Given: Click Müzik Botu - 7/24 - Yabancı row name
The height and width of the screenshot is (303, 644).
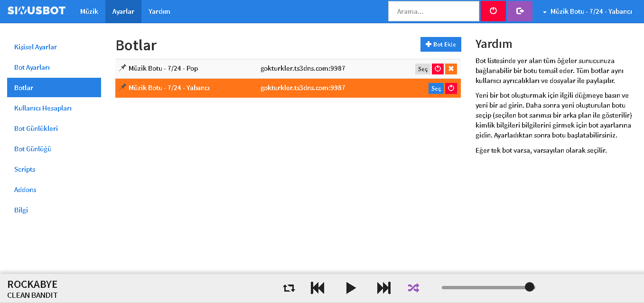Looking at the screenshot, I should click(169, 88).
